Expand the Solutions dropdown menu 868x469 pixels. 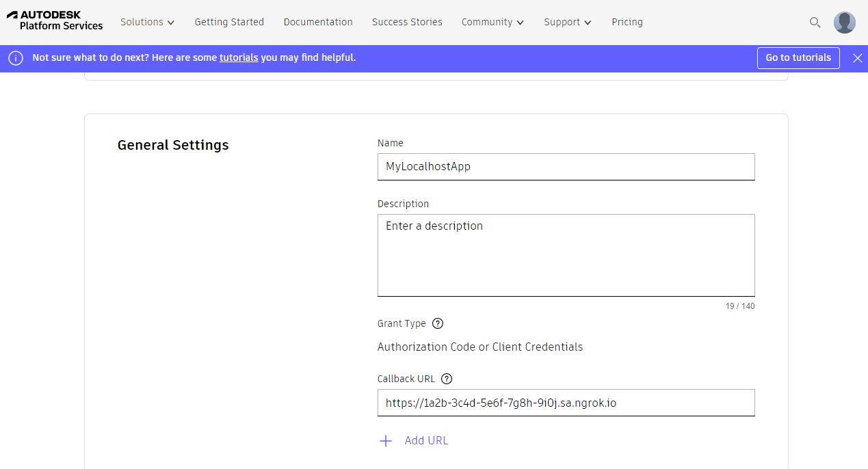pos(148,22)
